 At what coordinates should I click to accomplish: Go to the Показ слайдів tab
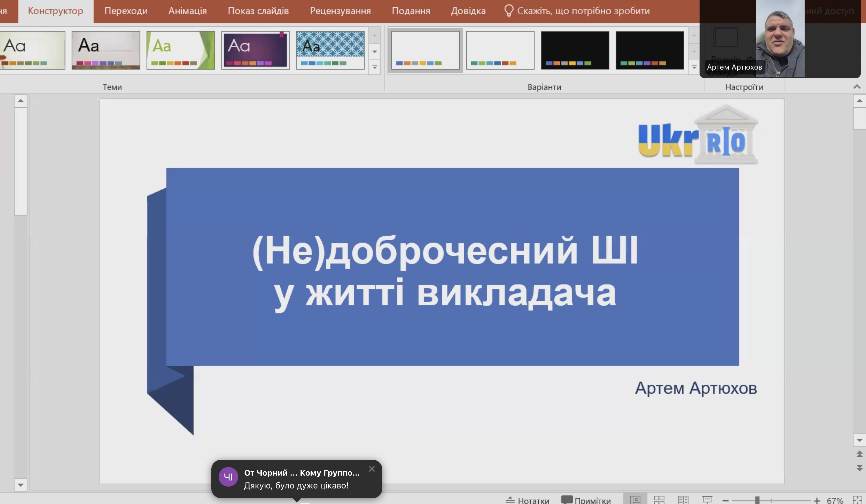pos(258,11)
